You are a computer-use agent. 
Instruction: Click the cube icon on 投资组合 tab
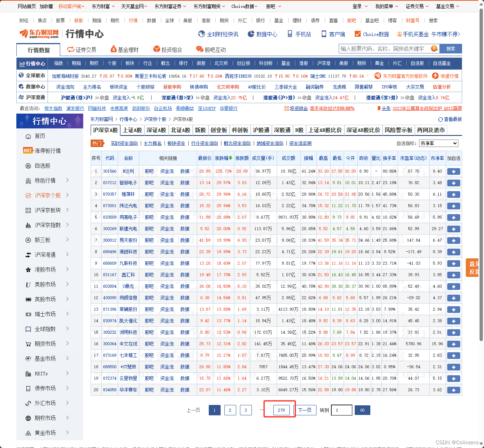click(157, 49)
